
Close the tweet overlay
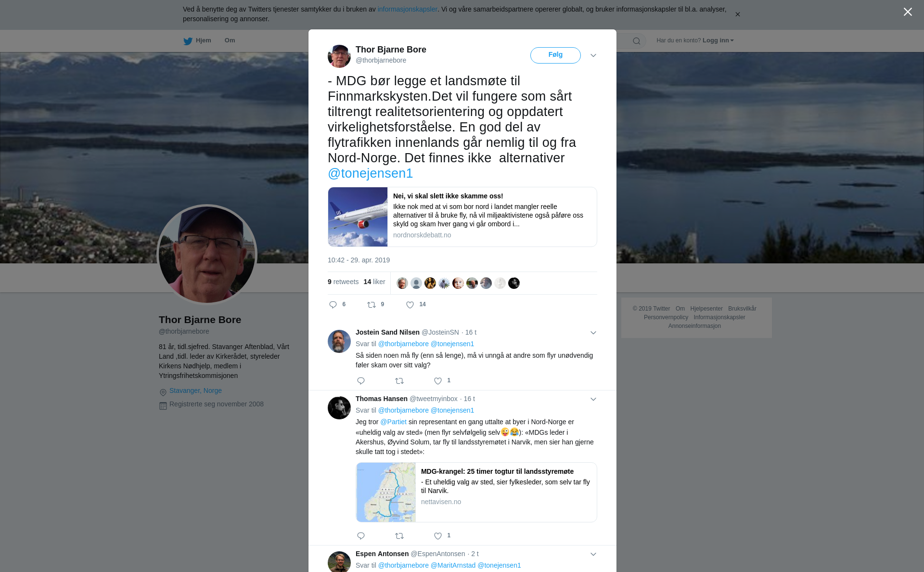pyautogui.click(x=908, y=12)
